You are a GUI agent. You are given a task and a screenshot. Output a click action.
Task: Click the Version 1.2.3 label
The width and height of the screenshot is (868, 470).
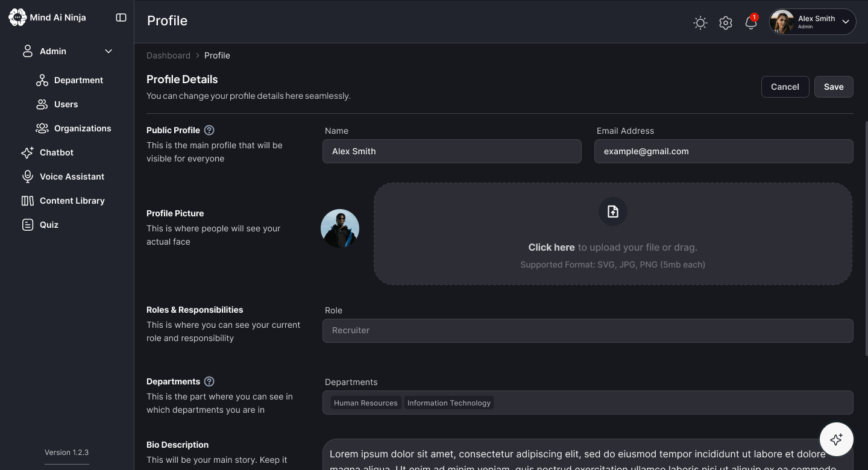(66, 453)
